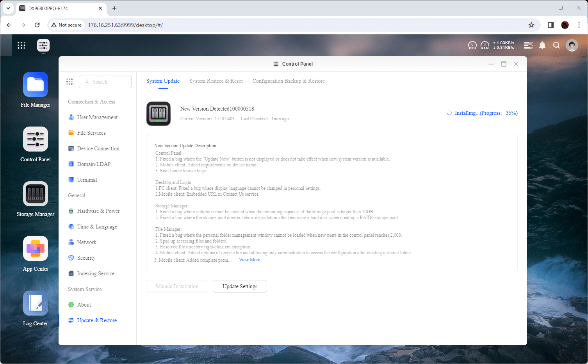Open browser side panel icon
This screenshot has width=588, height=364.
tap(551, 25)
